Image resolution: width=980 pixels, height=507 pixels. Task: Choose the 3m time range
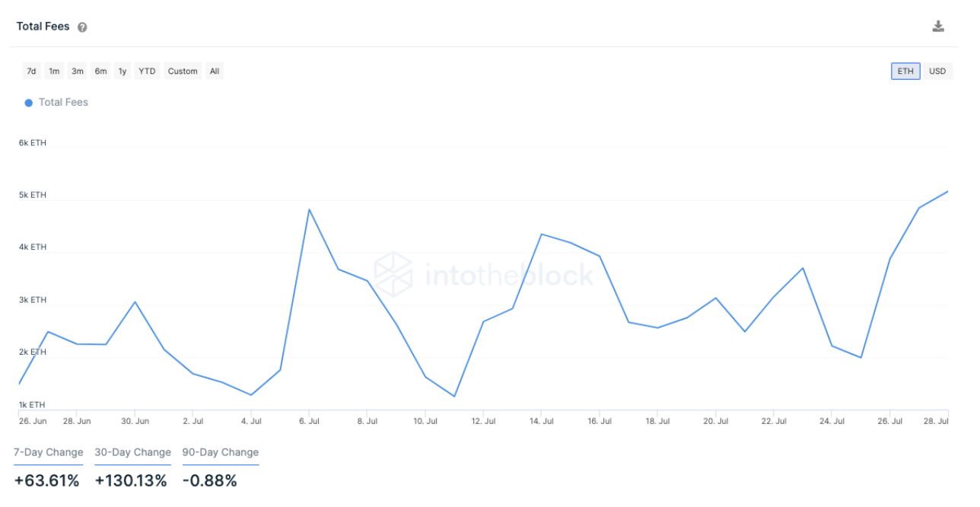(78, 72)
